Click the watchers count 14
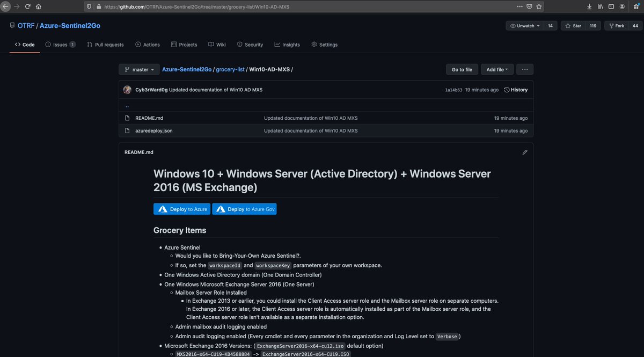 click(x=550, y=26)
